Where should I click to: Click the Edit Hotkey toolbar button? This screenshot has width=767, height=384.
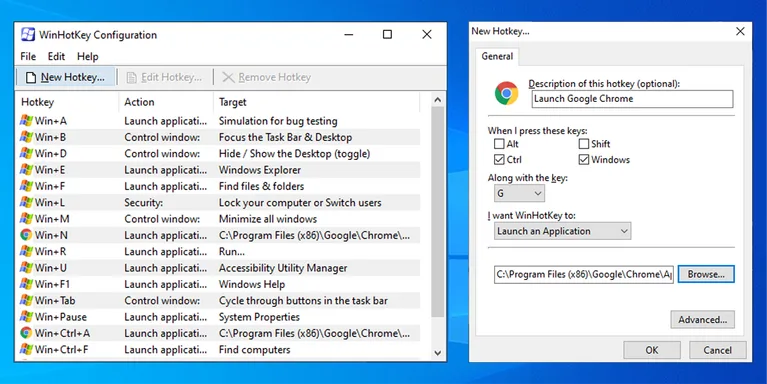coord(164,77)
